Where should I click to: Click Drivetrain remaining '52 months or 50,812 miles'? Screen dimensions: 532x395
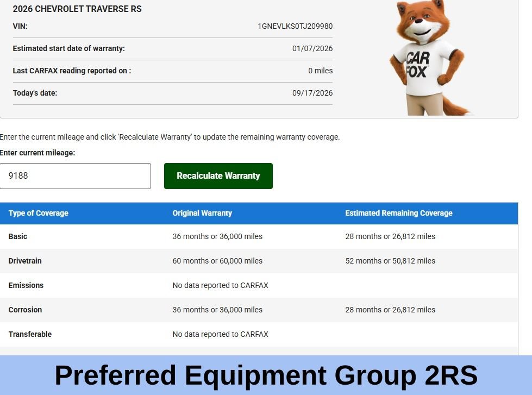click(x=390, y=261)
